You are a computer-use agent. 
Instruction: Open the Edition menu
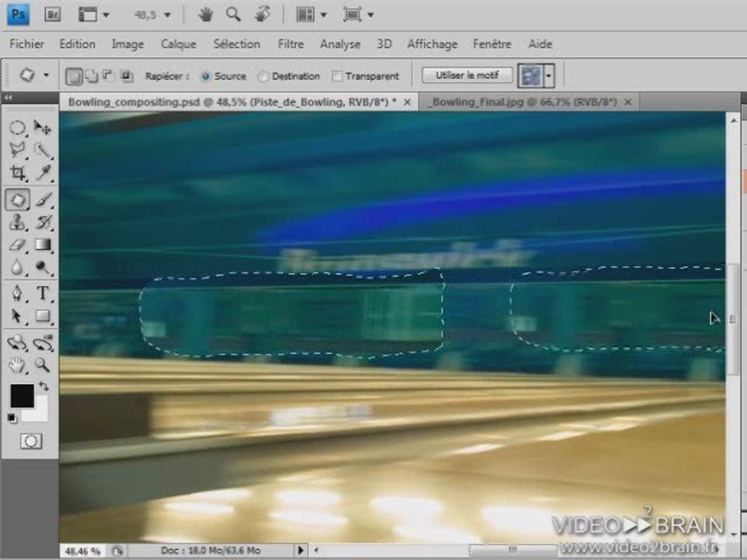click(x=77, y=44)
